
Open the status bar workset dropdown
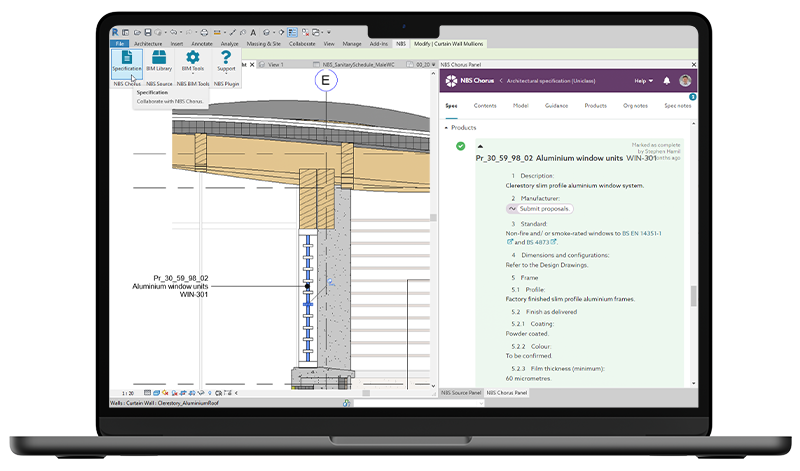point(481,403)
